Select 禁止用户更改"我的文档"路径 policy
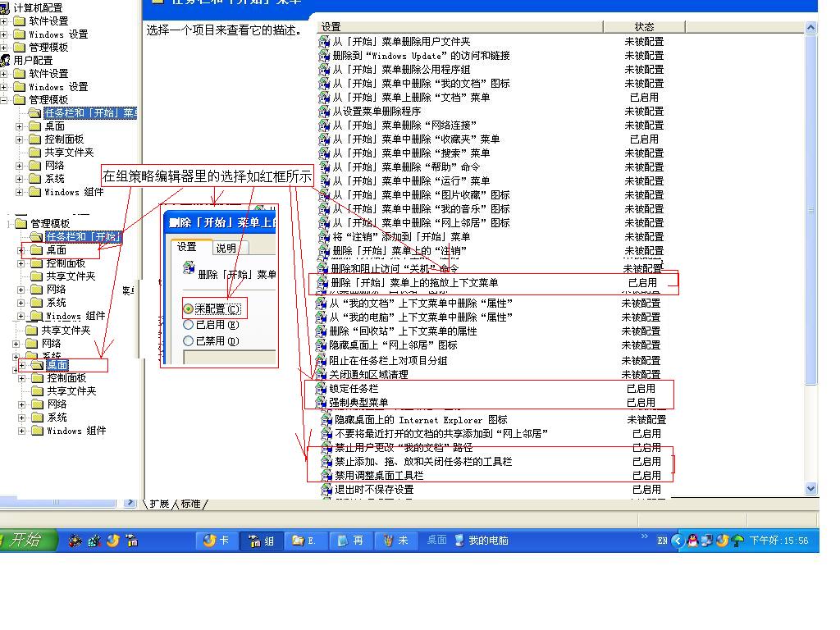This screenshot has width=840, height=630. [x=491, y=447]
